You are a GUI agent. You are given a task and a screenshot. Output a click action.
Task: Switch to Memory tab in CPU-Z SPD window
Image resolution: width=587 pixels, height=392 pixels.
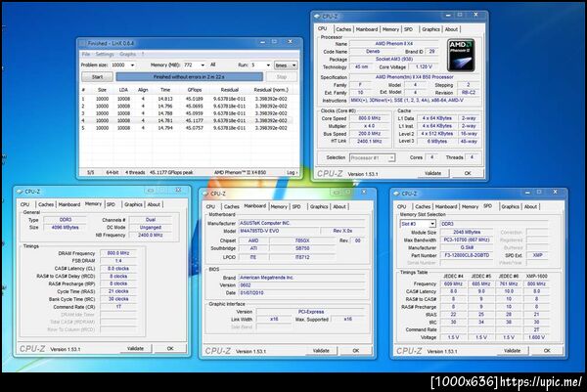tap(470, 206)
